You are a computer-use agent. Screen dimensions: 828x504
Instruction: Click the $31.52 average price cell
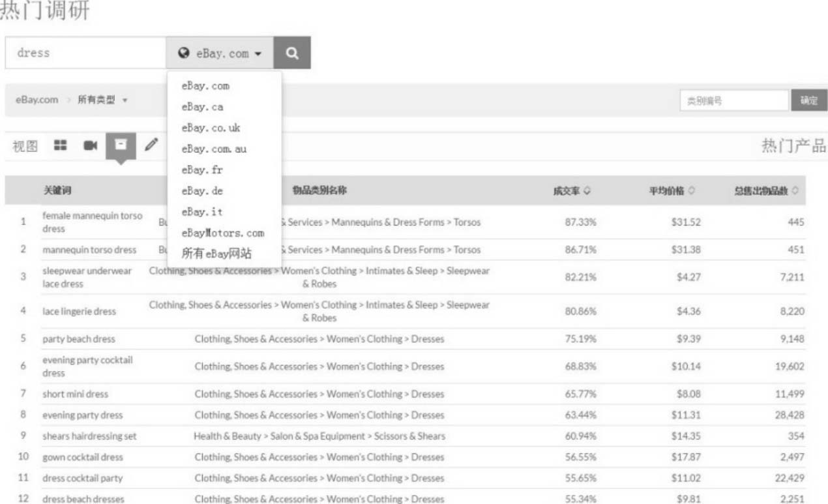click(x=686, y=222)
